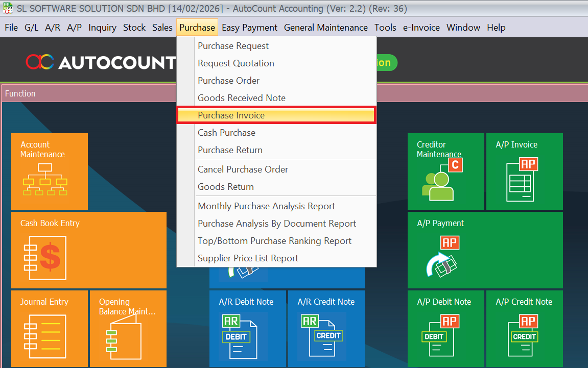Open the Creditor Maintenance tile
This screenshot has width=588, height=368.
445,171
